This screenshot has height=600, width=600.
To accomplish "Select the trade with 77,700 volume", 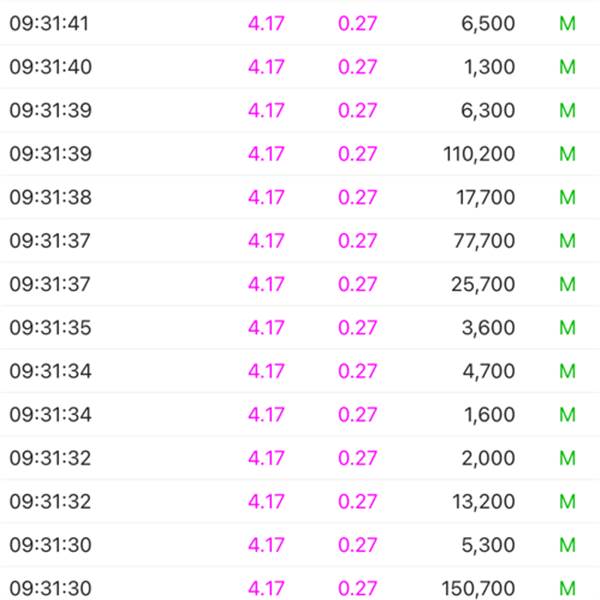I will click(x=300, y=240).
